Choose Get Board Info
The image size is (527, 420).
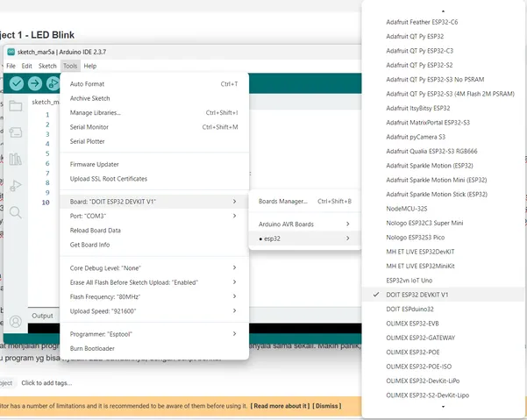pos(154,245)
